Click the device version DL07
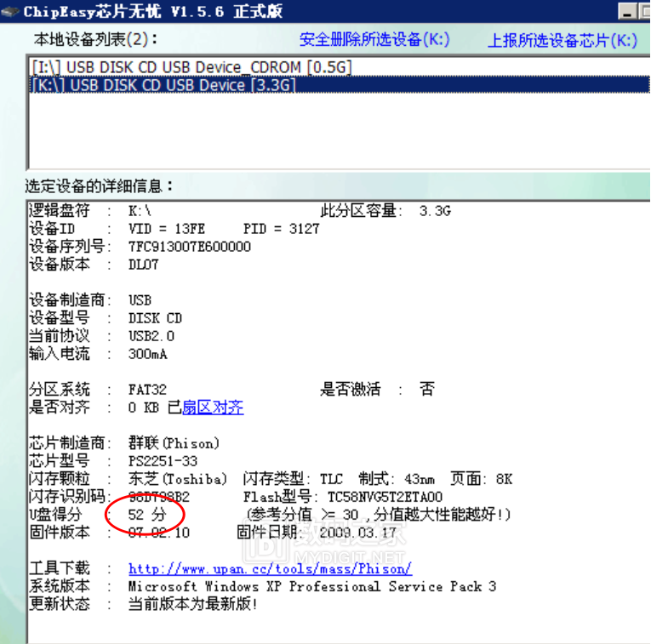 [x=143, y=265]
